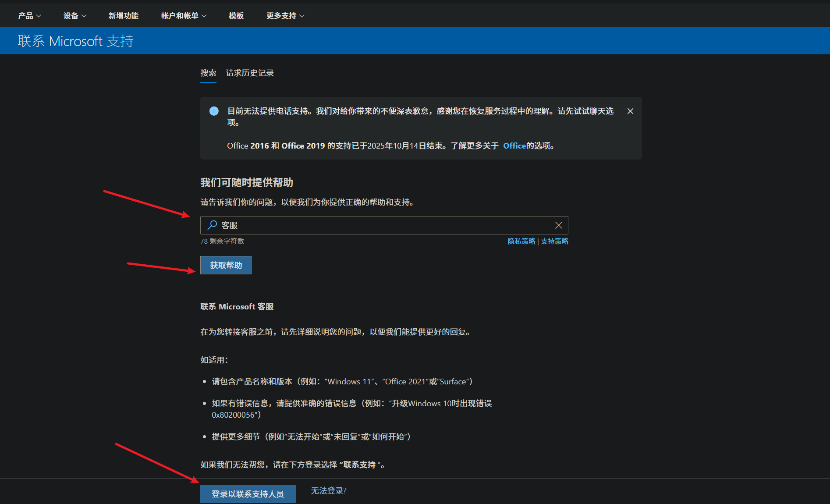Expand the 帐户和帐单 dropdown menu
The height and width of the screenshot is (504, 830).
pos(183,15)
